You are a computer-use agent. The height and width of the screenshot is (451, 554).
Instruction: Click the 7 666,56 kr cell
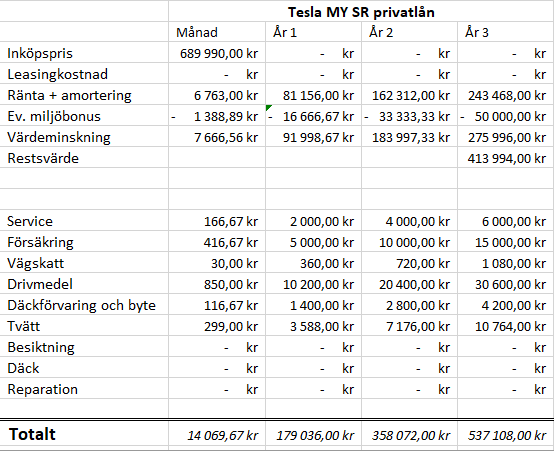[217, 137]
